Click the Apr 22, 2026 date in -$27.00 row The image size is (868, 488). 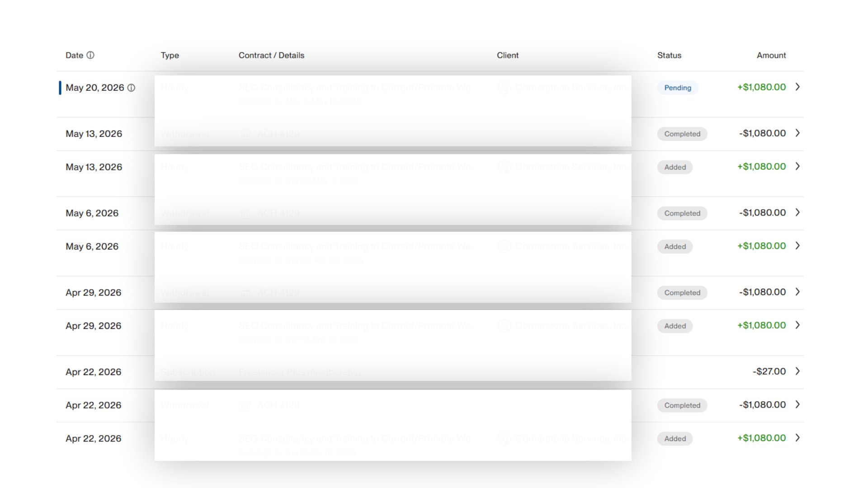tap(94, 372)
